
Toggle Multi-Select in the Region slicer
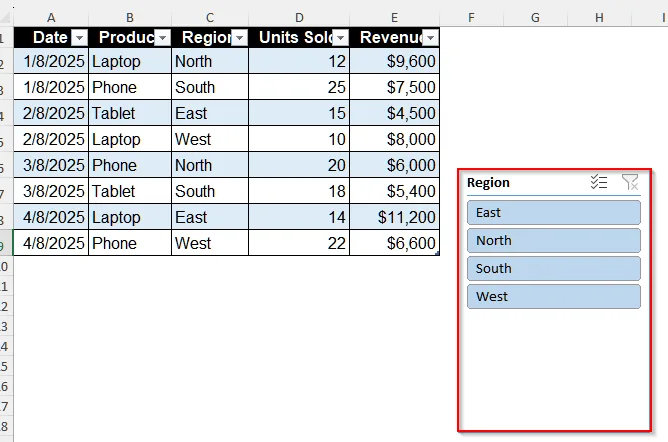point(599,182)
